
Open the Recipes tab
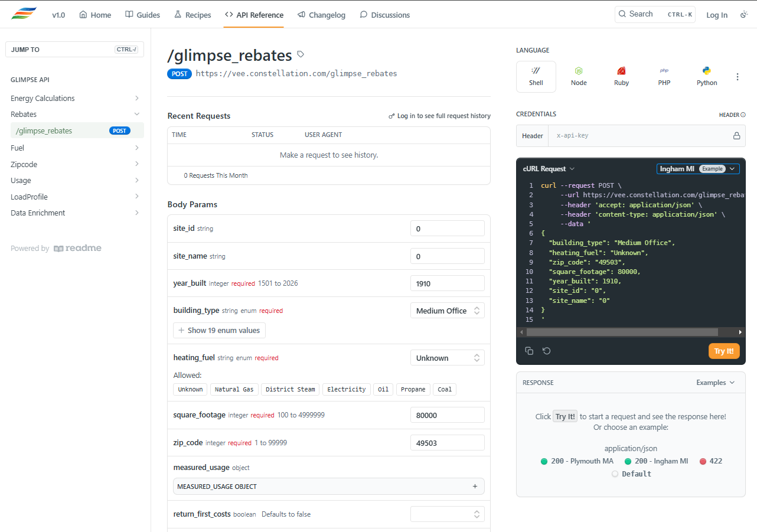(x=192, y=15)
